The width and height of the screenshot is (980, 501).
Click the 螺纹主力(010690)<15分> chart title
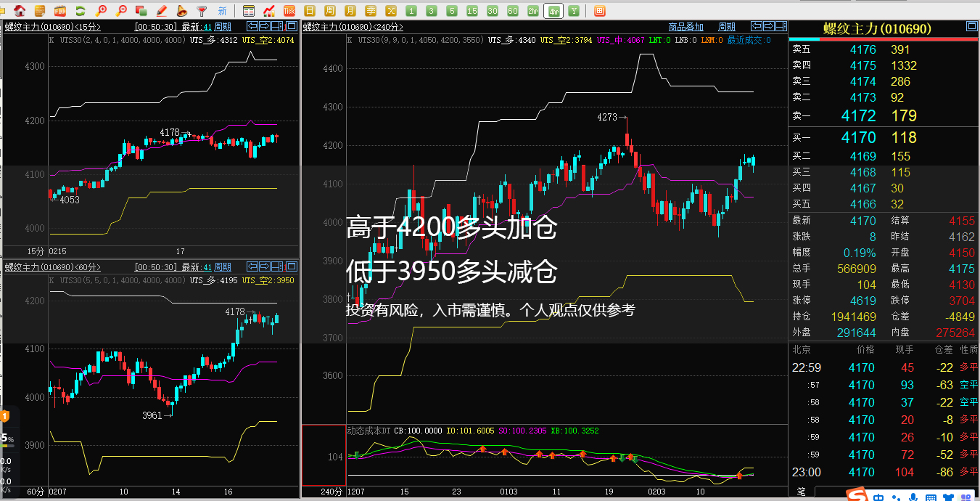pos(53,27)
